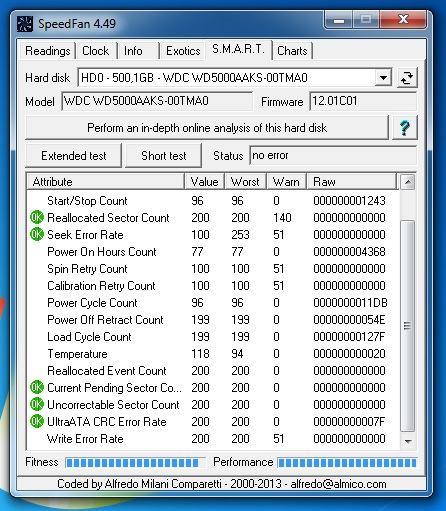Click the attribute list scrollbar thumb
Image resolution: width=446 pixels, height=511 pixels.
[x=407, y=325]
